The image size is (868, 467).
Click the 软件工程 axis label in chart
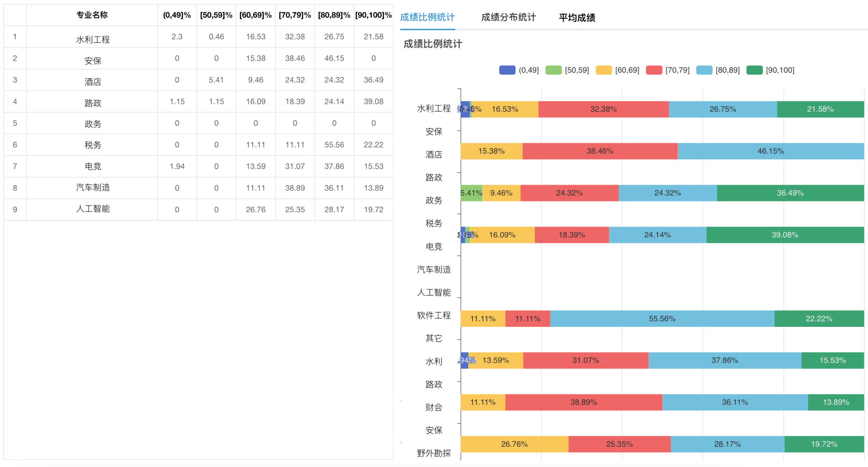point(434,316)
